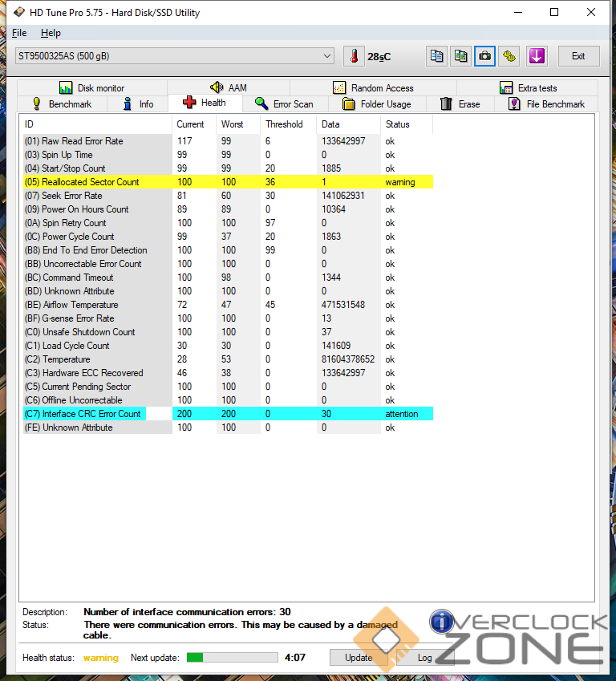Switch to the Benchmark tab

point(62,104)
